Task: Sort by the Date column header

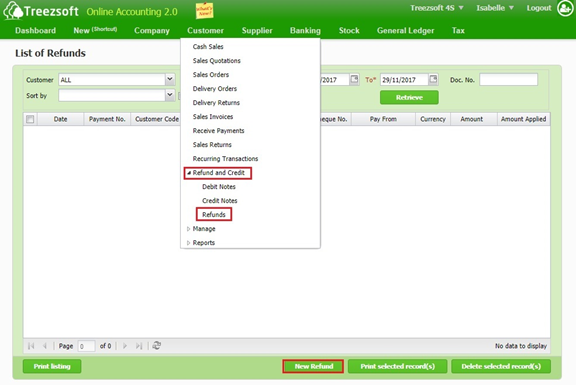Action: tap(60, 119)
